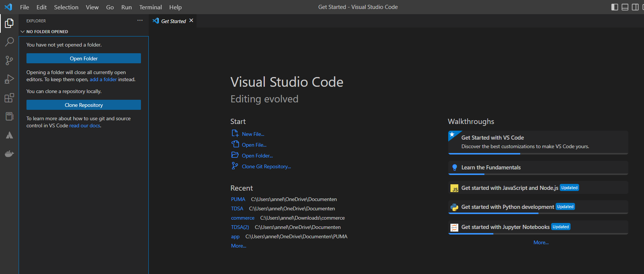Click Updated badge on JavaScript walkthrough

pos(569,188)
